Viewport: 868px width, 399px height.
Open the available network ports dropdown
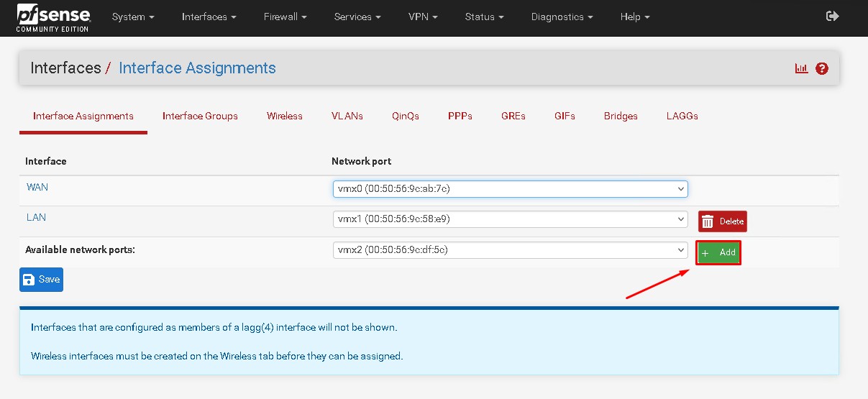510,250
